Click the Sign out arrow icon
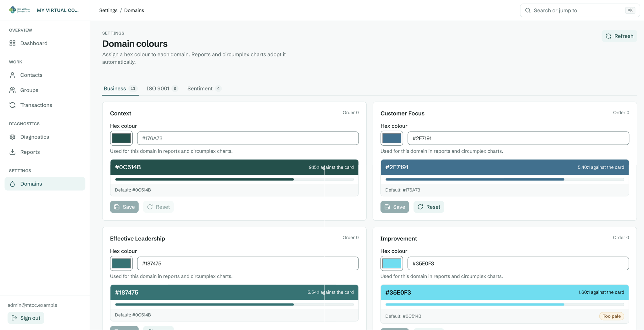 [x=14, y=318]
